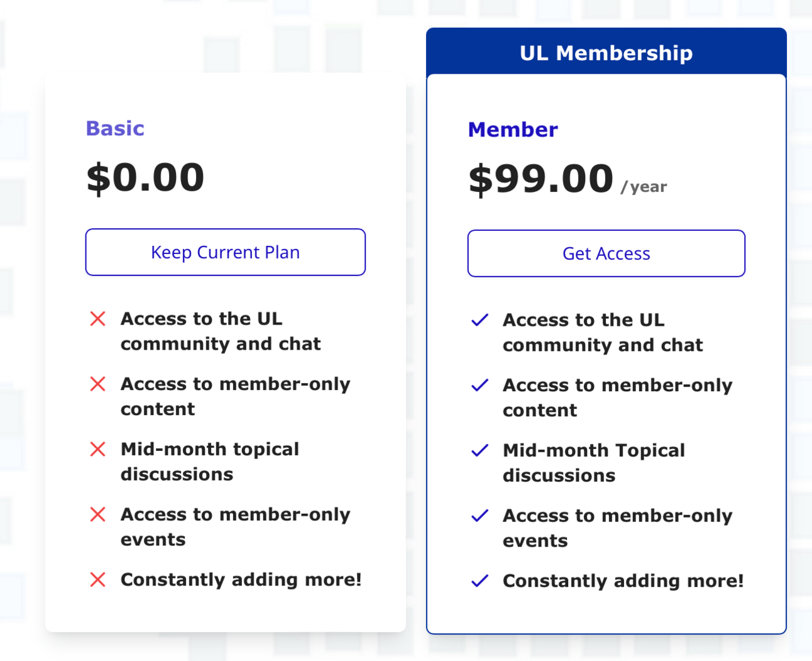Click Member 'Access to member-only events' text

(x=617, y=528)
